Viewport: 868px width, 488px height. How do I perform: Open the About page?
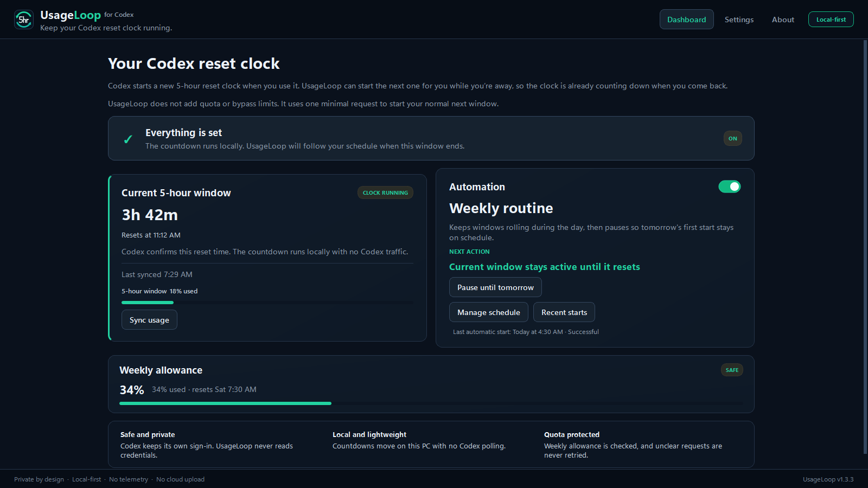tap(783, 20)
